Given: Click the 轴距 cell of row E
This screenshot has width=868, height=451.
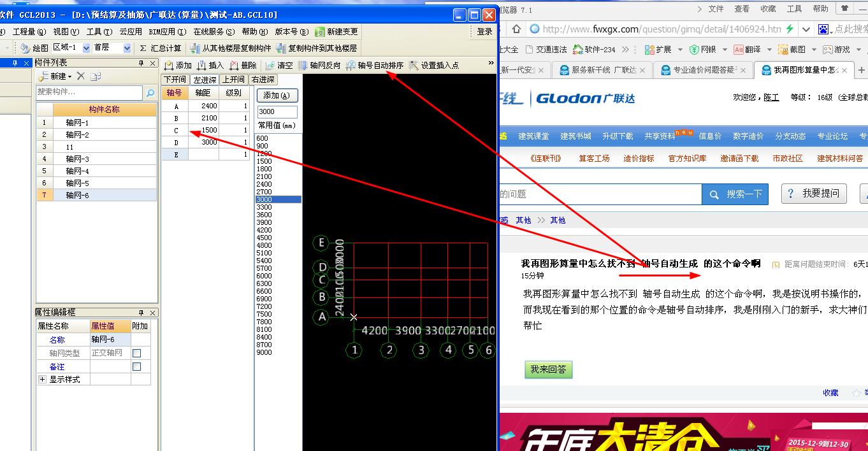Looking at the screenshot, I should click(203, 154).
